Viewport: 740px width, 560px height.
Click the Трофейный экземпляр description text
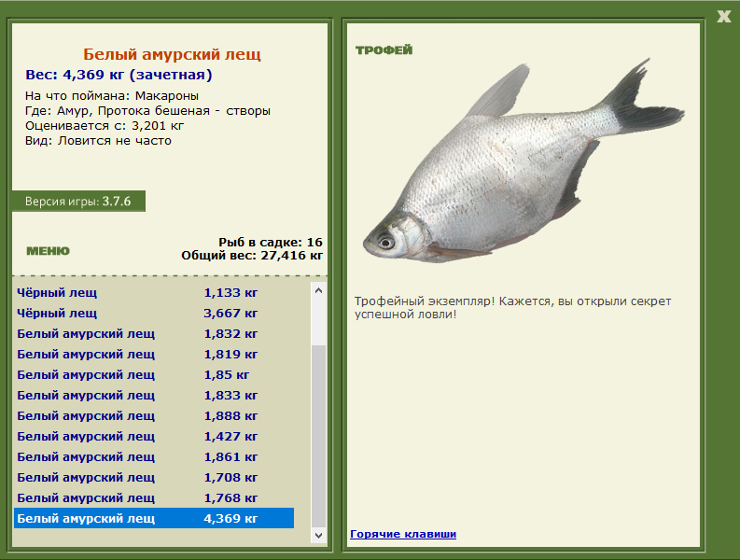click(512, 307)
